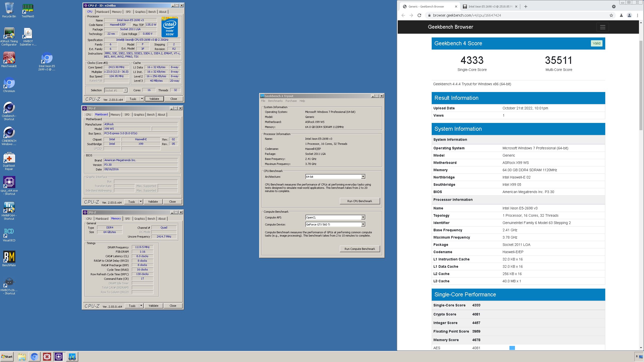The height and width of the screenshot is (362, 644).
Task: Click the Tools button in the Memory CPU-Z window
Action: click(x=132, y=306)
